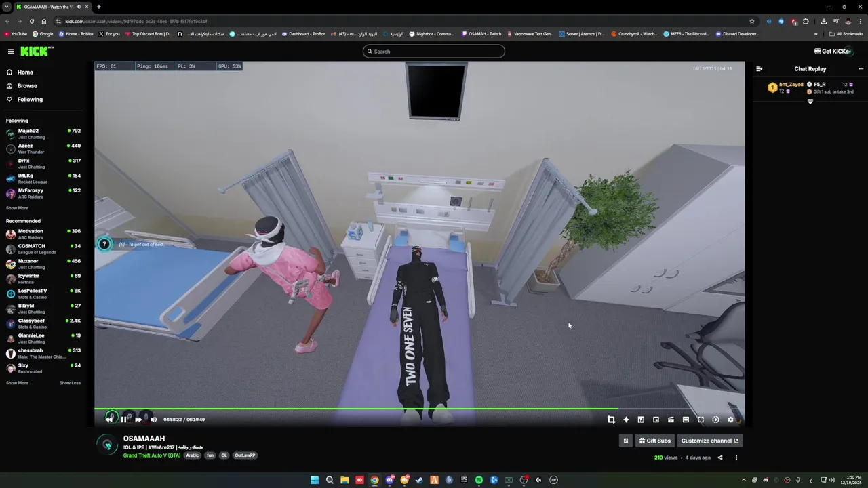Click the cast/mini player icon
Viewport: 868px width, 488px height.
coord(671,420)
